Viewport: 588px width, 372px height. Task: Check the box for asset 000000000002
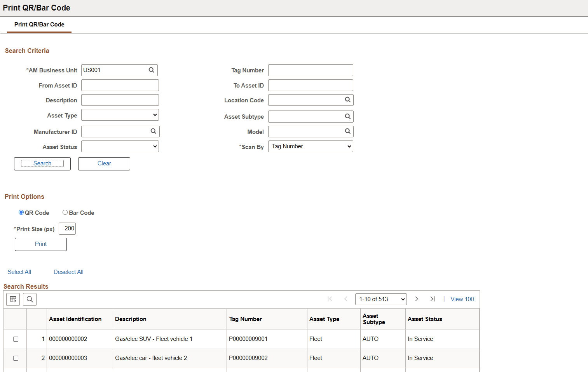(x=16, y=339)
